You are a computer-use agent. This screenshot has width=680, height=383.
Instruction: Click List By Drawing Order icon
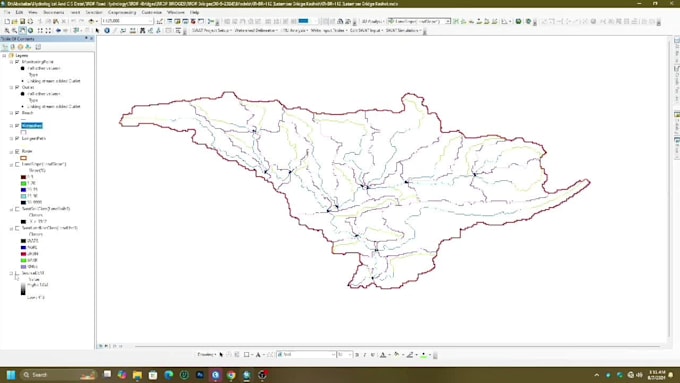tap(5, 47)
